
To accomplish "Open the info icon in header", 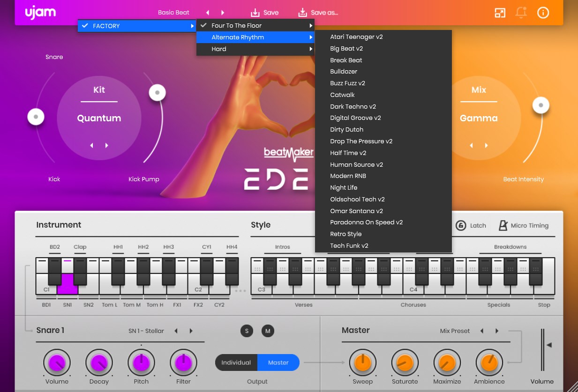I will 543,13.
